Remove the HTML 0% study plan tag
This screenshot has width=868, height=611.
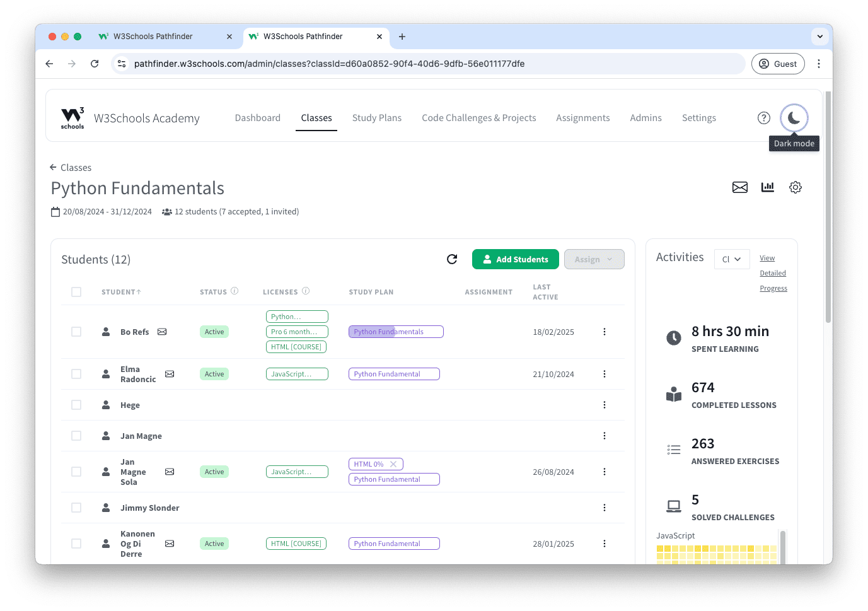pyautogui.click(x=393, y=464)
